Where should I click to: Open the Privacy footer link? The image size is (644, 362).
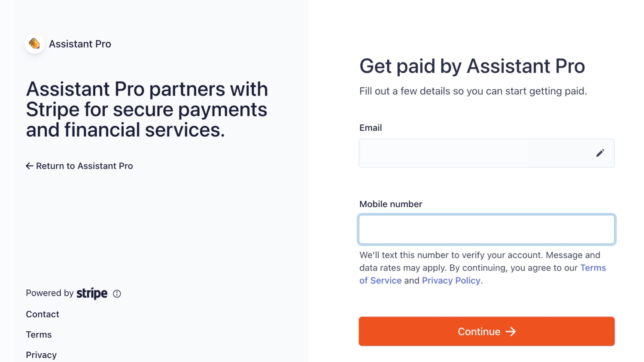click(41, 355)
